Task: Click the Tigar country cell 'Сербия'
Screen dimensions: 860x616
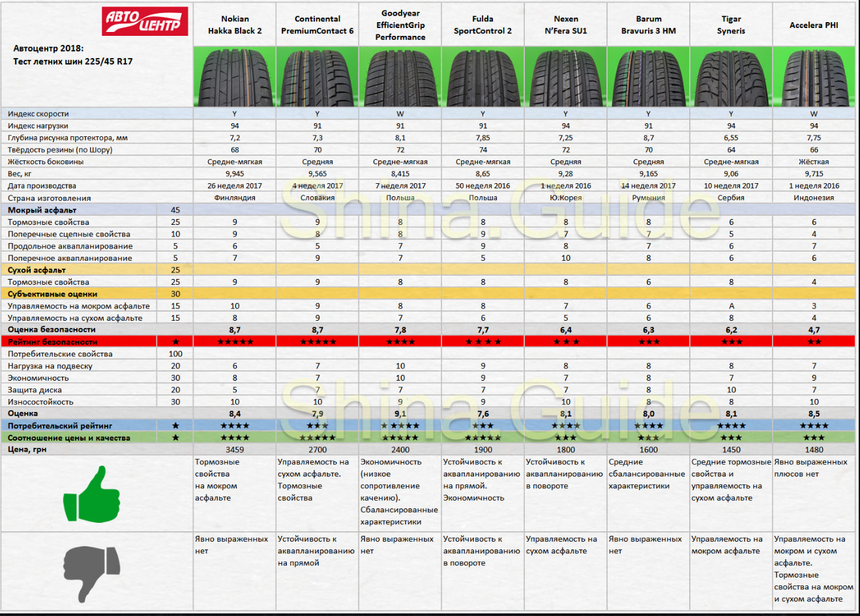Action: (x=731, y=198)
